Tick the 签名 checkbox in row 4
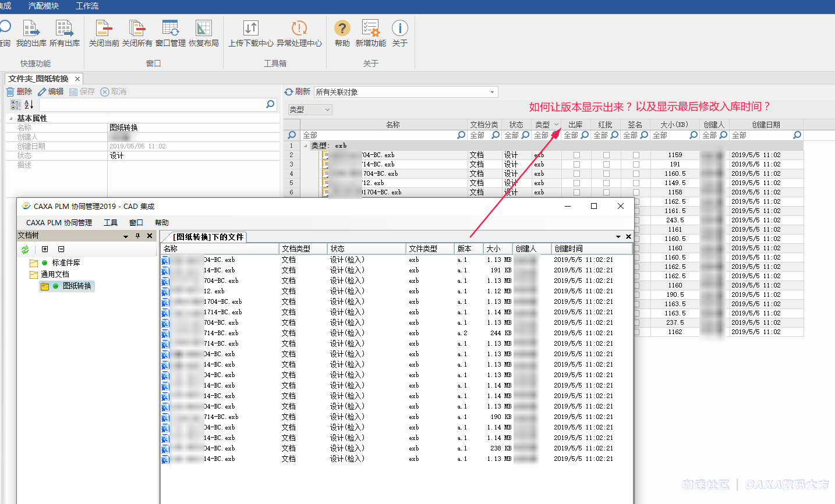This screenshot has width=835, height=504. [636, 174]
